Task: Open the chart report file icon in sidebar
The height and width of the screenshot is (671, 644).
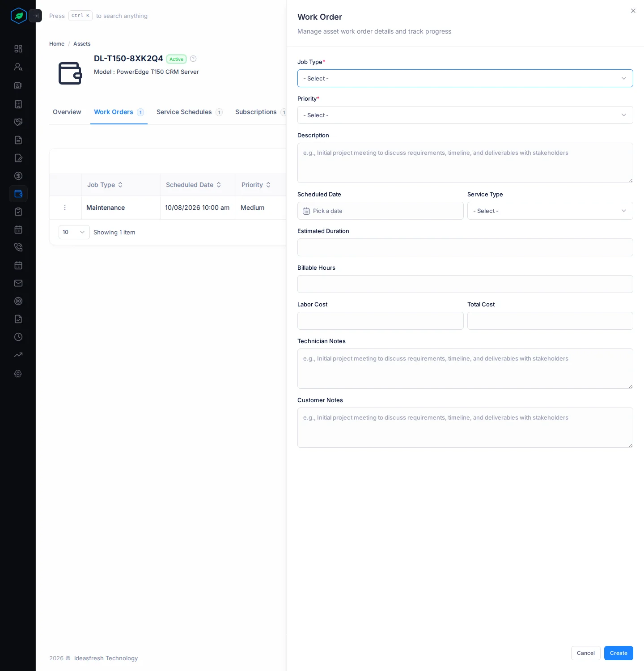Action: 18,319
